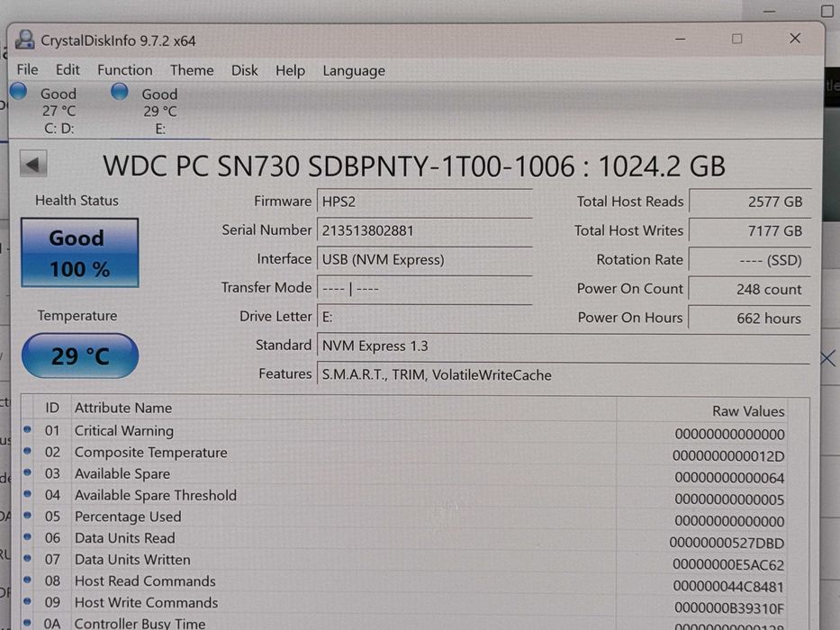Click raw value 000000000012D
The width and height of the screenshot is (840, 630).
coord(728,456)
